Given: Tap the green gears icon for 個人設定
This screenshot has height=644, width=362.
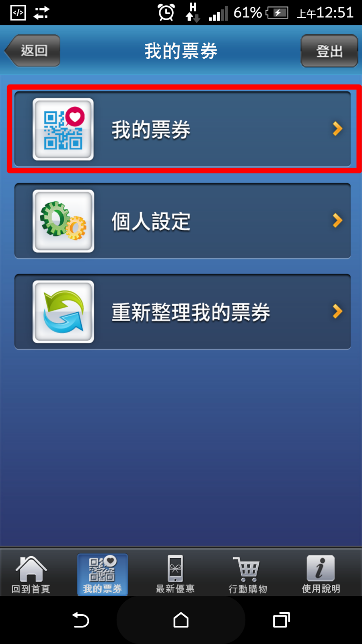Looking at the screenshot, I should coord(63,221).
